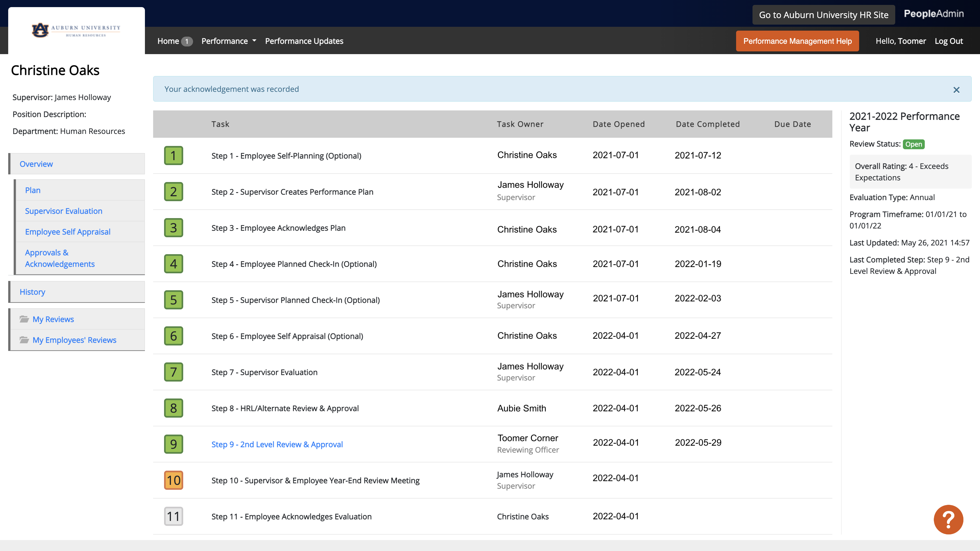Click Step 5 - Supervisor Planned Check-In text
980x551 pixels.
[296, 300]
